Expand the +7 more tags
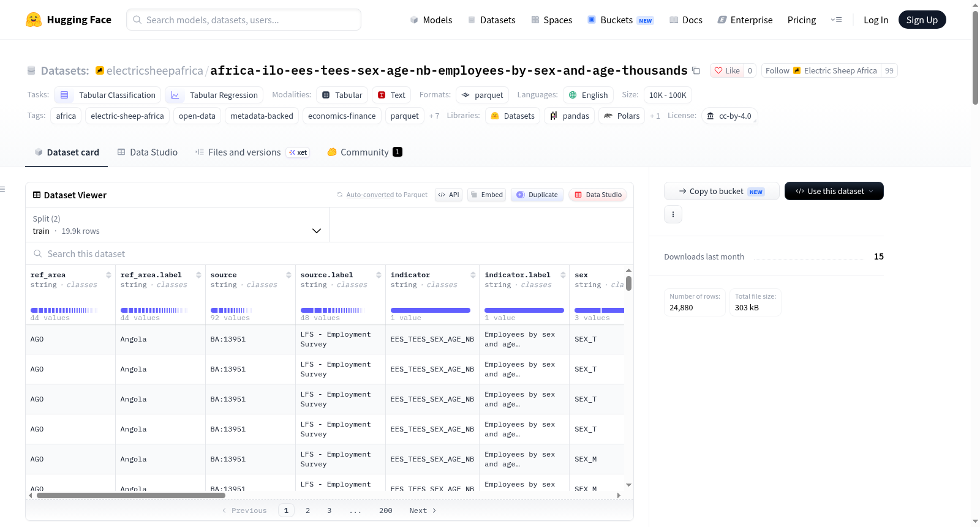This screenshot has width=980, height=527. pos(434,116)
